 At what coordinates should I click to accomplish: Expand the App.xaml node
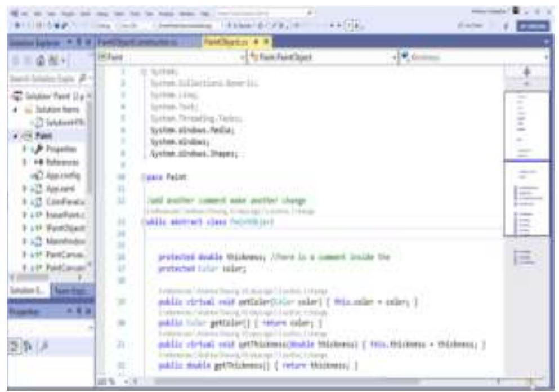click(24, 189)
